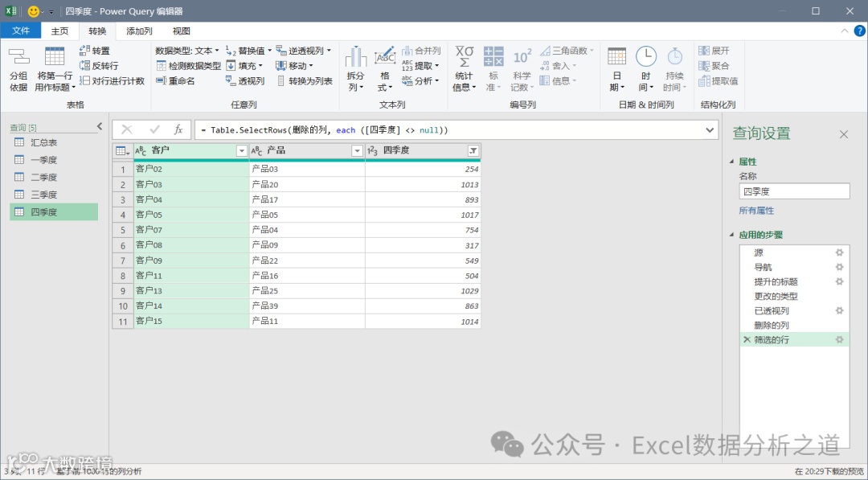Collapse the 属性 section triangle
This screenshot has width=868, height=480.
pyautogui.click(x=732, y=162)
